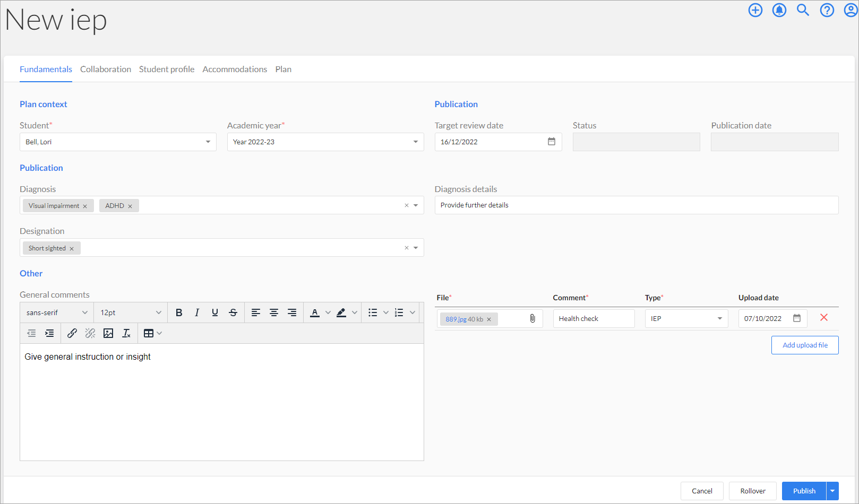Center align text in editor

[274, 312]
